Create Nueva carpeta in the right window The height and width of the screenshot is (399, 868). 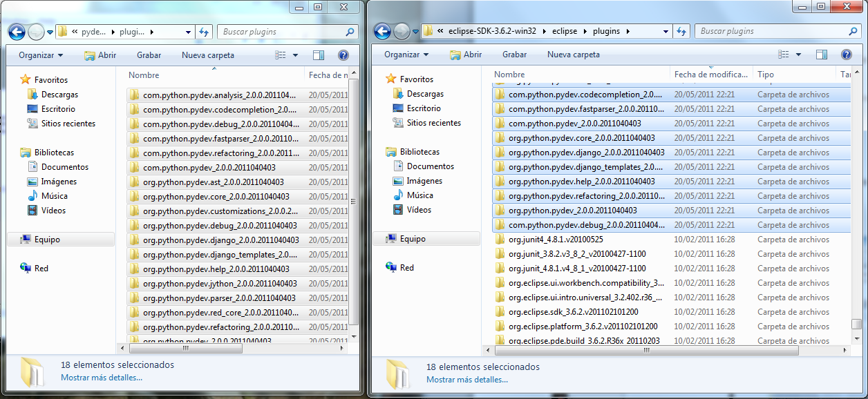click(x=574, y=55)
